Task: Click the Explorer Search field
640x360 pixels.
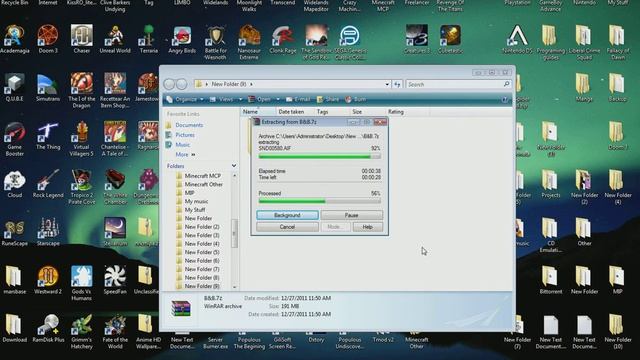Action: coord(458,84)
